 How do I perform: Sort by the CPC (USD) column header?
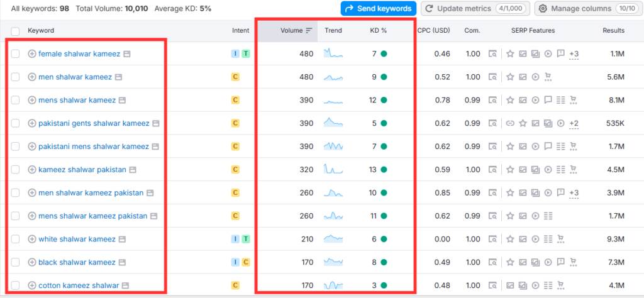click(434, 30)
